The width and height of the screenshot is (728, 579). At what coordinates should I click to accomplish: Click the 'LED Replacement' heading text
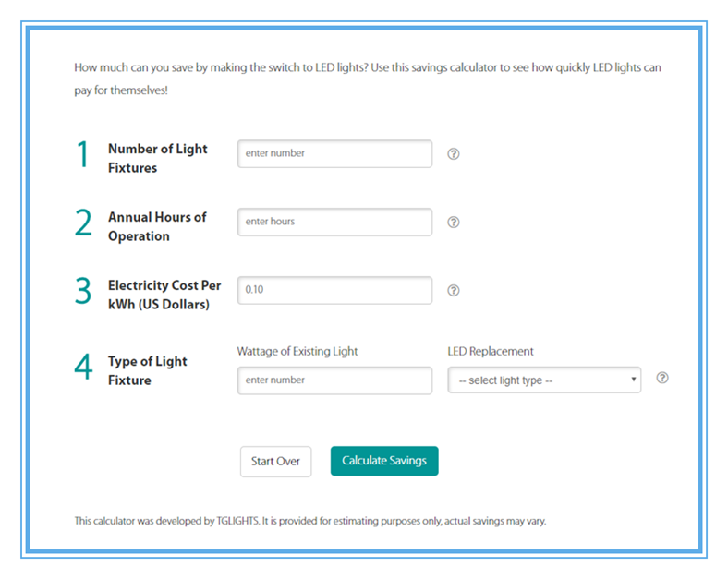click(491, 351)
